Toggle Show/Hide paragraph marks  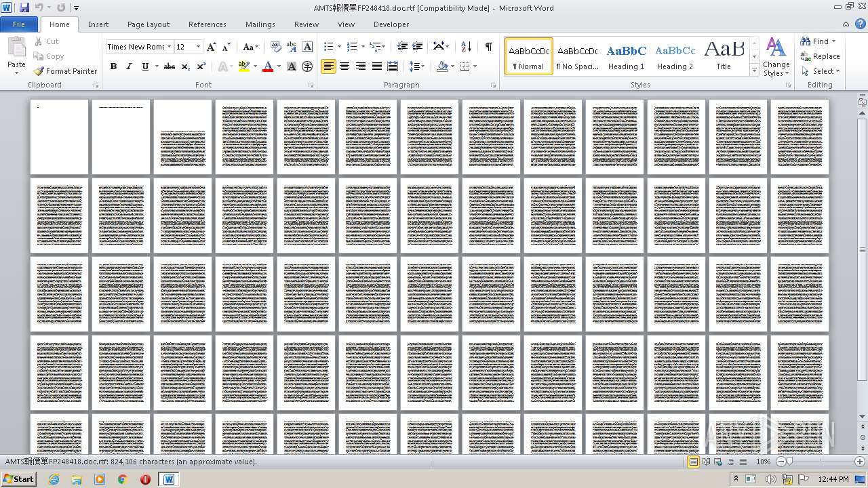coord(488,47)
